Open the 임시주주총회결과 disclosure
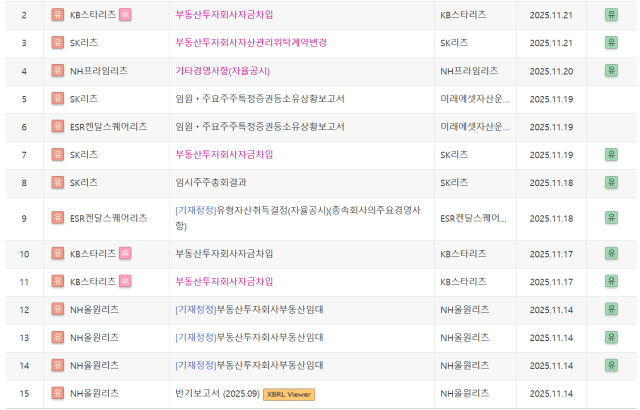 pyautogui.click(x=211, y=182)
